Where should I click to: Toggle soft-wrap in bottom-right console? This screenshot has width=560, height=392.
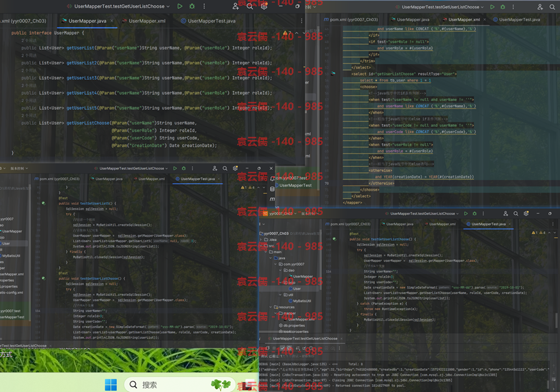[x=554, y=379]
